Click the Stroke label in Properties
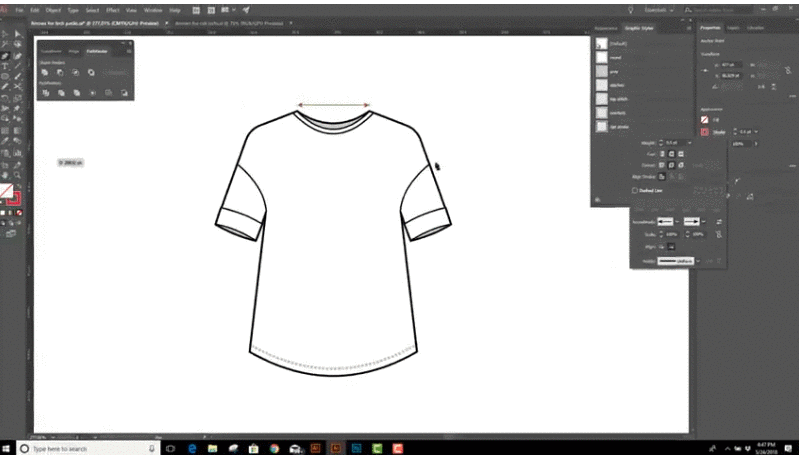Screen dimensions: 799x455 tap(719, 132)
